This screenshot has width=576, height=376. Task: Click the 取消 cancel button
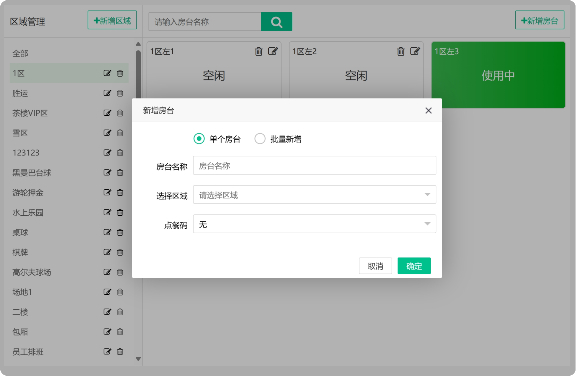point(375,266)
